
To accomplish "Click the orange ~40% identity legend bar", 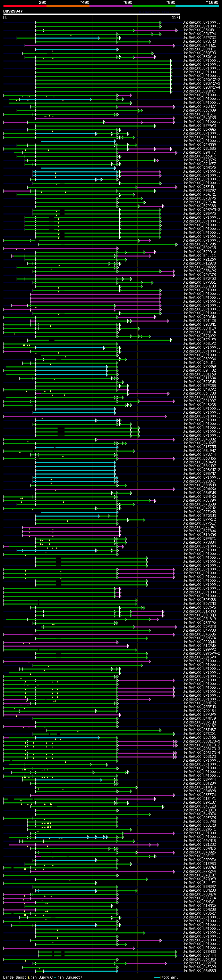I will pos(68,7).
